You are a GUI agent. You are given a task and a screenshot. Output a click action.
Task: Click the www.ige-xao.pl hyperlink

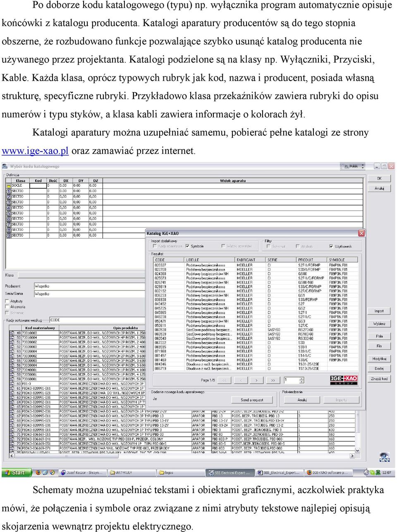click(35, 151)
